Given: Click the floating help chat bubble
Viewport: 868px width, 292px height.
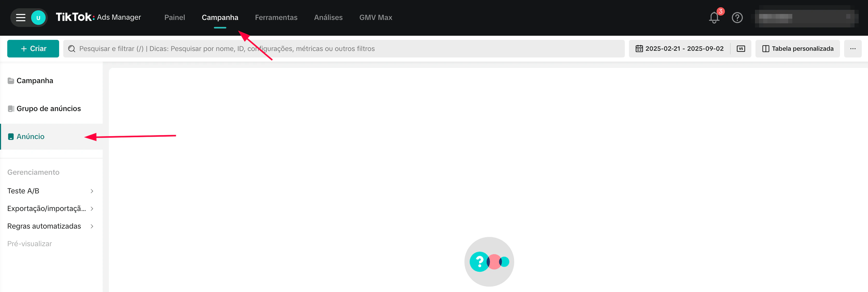Looking at the screenshot, I should pos(489,261).
